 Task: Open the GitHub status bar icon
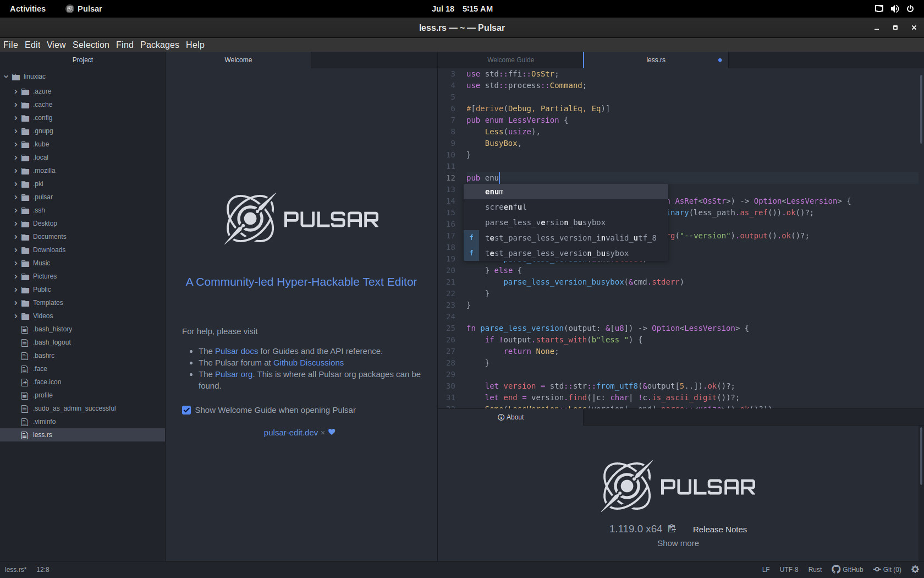click(848, 570)
